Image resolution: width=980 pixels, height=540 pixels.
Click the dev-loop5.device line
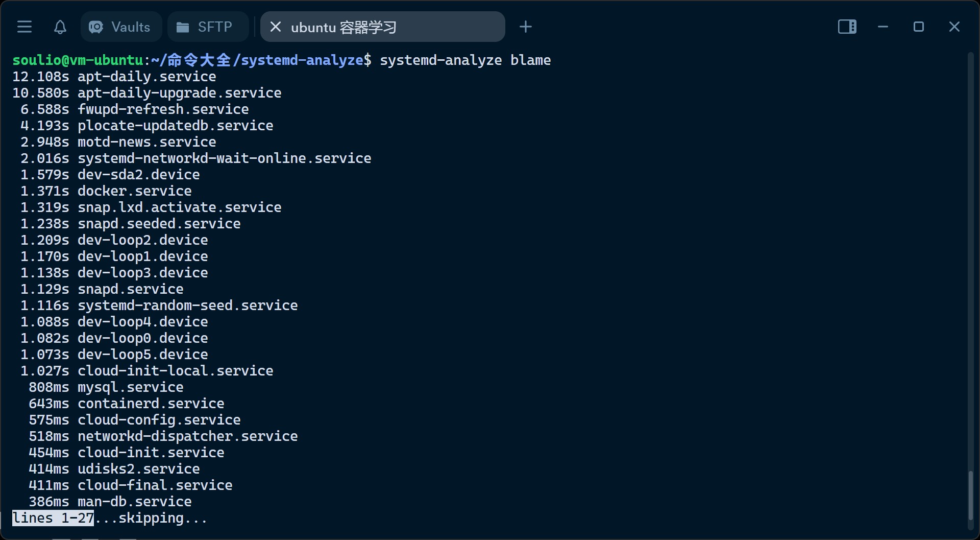pyautogui.click(x=114, y=355)
